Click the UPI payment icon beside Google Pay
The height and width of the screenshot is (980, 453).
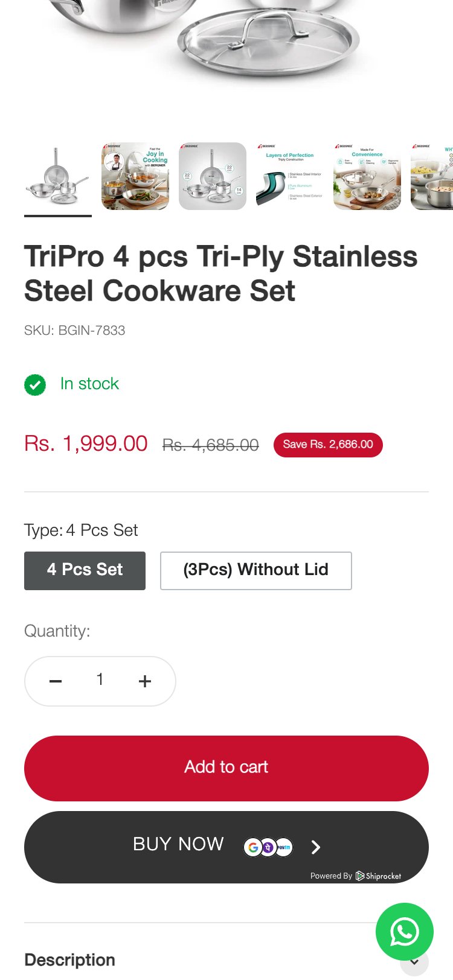click(268, 847)
